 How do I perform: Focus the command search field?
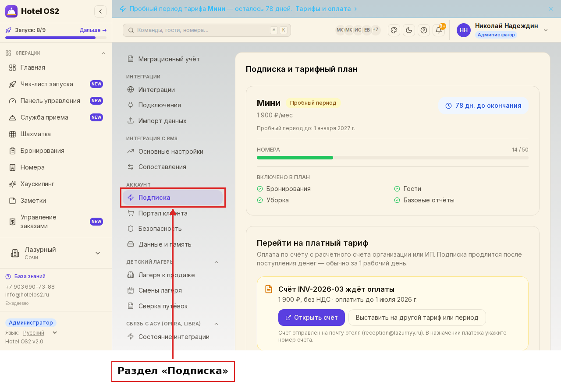[207, 30]
